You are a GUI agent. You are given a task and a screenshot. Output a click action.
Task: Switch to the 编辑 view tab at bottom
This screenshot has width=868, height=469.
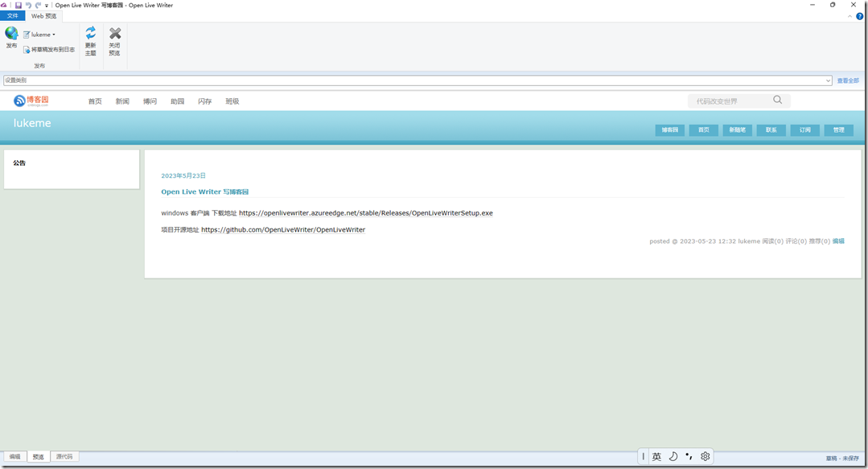pos(15,457)
